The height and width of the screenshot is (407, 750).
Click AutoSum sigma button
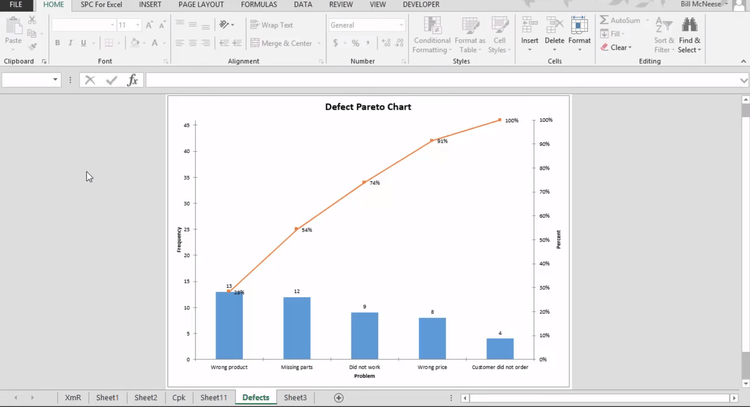(620, 20)
